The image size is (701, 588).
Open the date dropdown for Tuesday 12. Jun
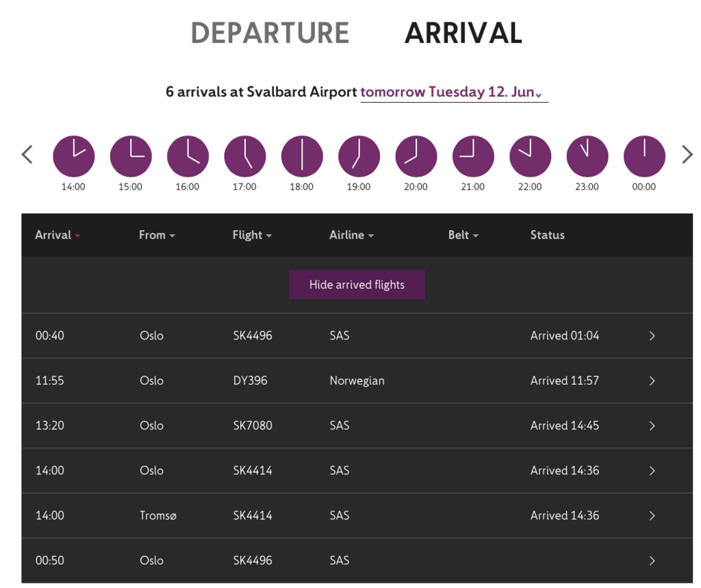tap(454, 92)
